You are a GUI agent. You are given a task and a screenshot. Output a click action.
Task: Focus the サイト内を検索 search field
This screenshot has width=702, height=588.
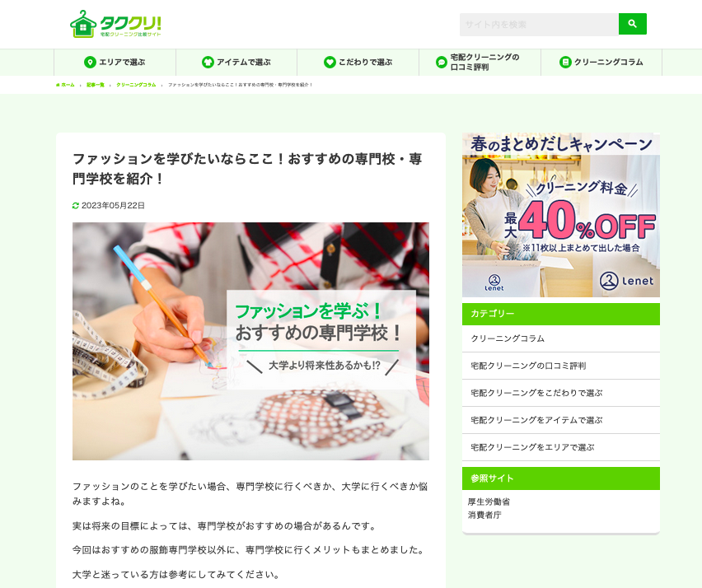[x=539, y=24]
